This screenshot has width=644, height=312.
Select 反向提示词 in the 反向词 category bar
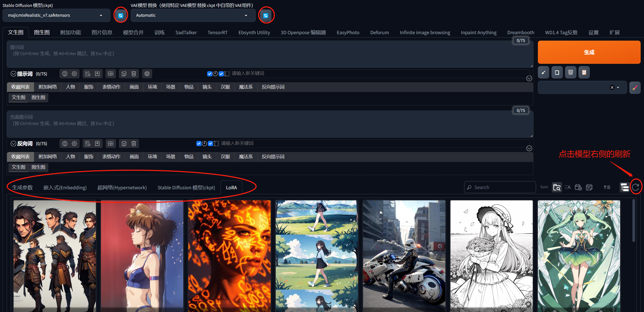pos(273,157)
